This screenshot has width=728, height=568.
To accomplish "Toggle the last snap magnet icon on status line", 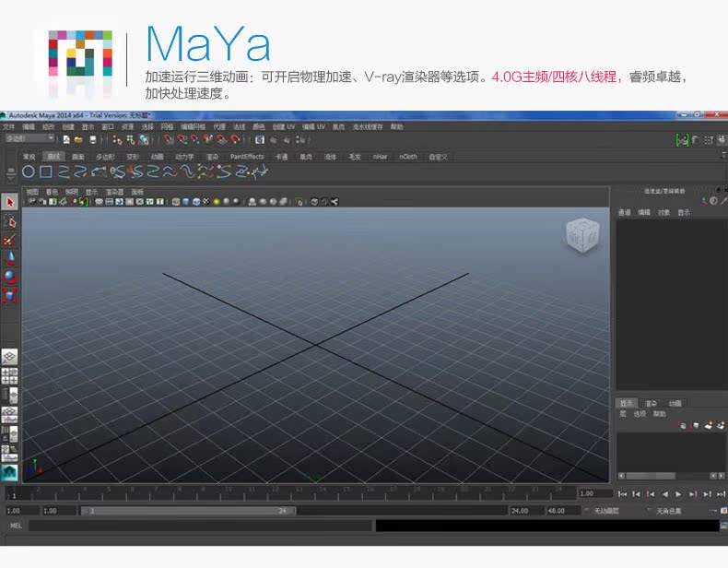I will coord(236,139).
